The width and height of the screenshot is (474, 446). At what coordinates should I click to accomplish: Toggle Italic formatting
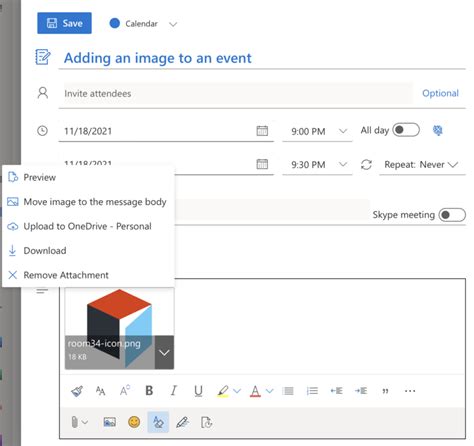tap(174, 390)
